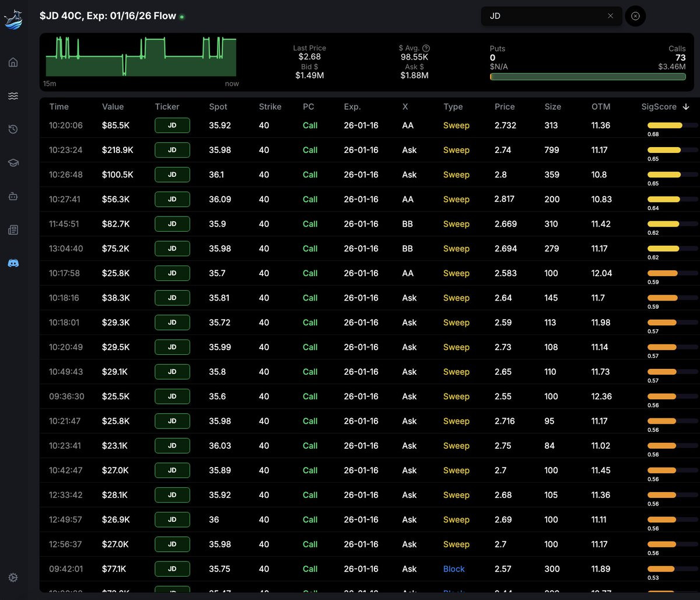Click the Sweep type in the 10:27:41 row
Screen dimensions: 700x600
coord(456,199)
